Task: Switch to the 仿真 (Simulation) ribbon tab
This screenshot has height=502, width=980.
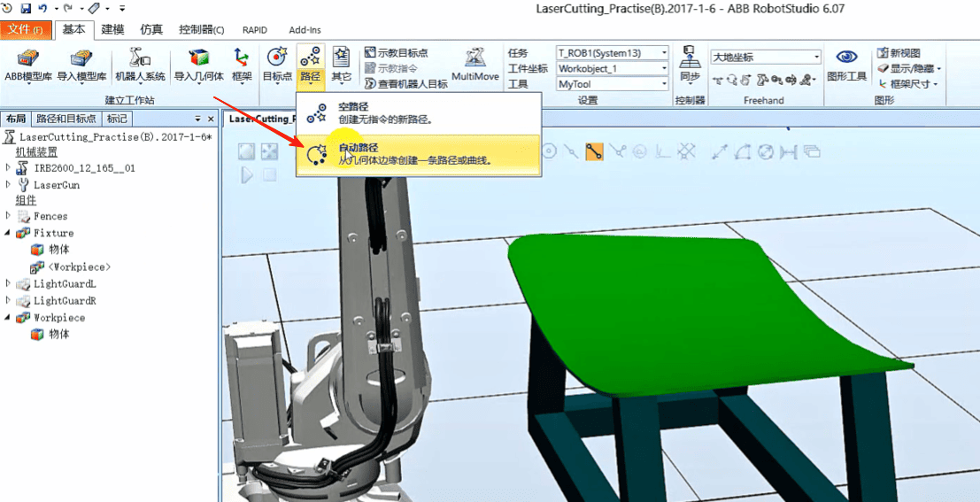Action: click(x=151, y=29)
